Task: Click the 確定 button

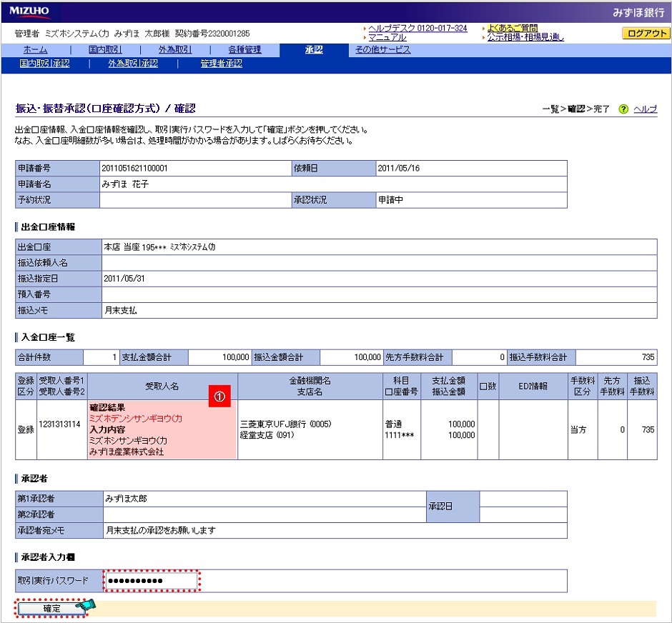Action: pyautogui.click(x=51, y=609)
